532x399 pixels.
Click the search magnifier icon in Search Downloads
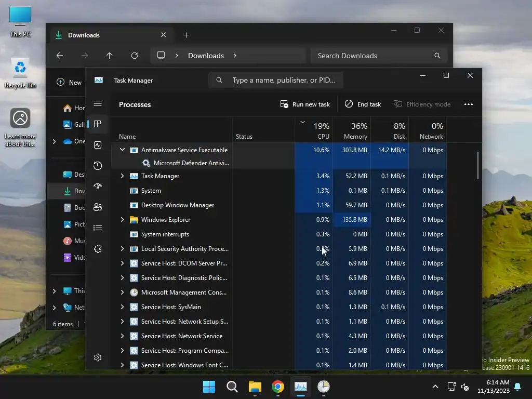pyautogui.click(x=437, y=55)
